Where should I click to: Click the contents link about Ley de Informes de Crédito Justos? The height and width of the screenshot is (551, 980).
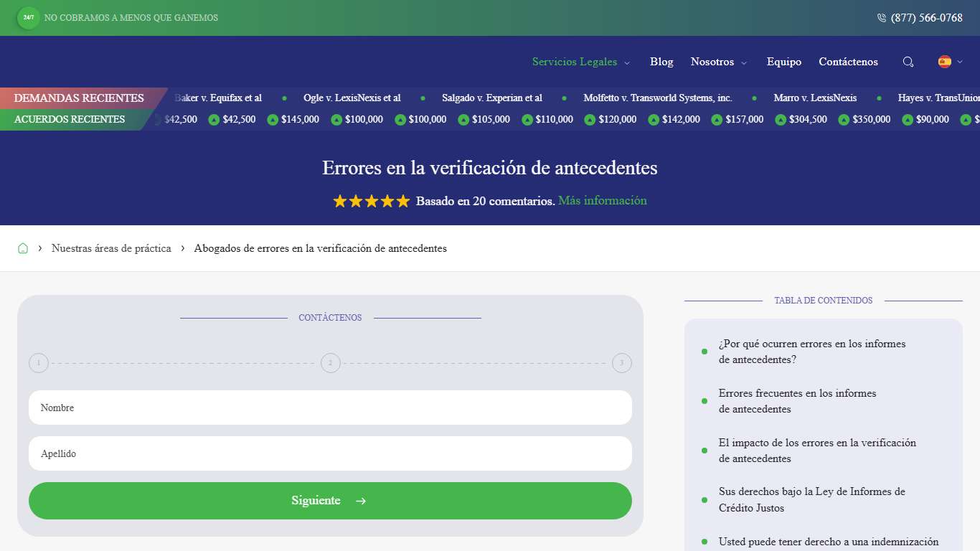pos(811,499)
